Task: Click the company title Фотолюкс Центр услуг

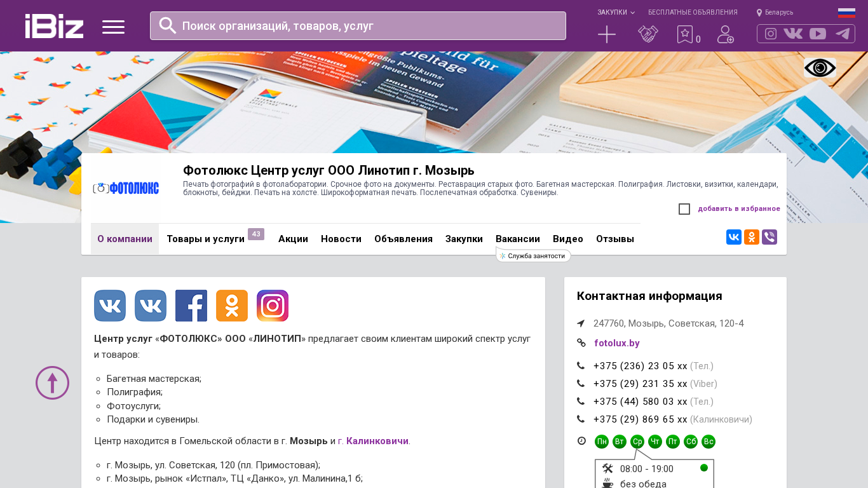Action: pyautogui.click(x=329, y=170)
